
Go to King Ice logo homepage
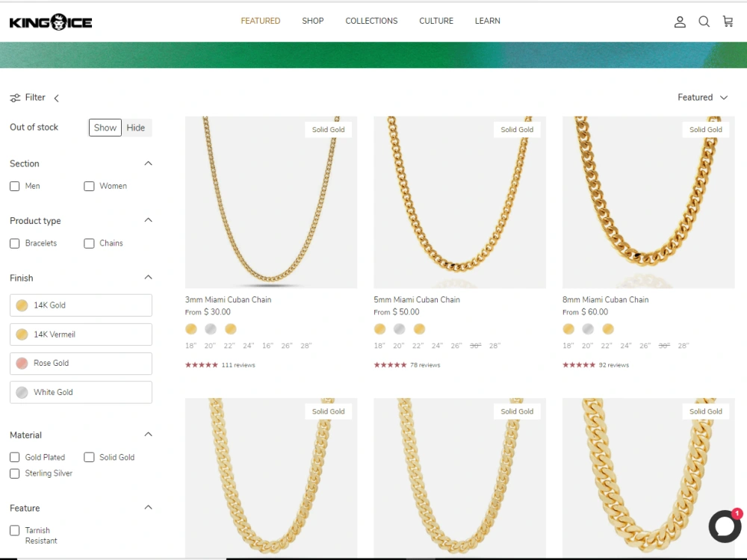pos(51,22)
